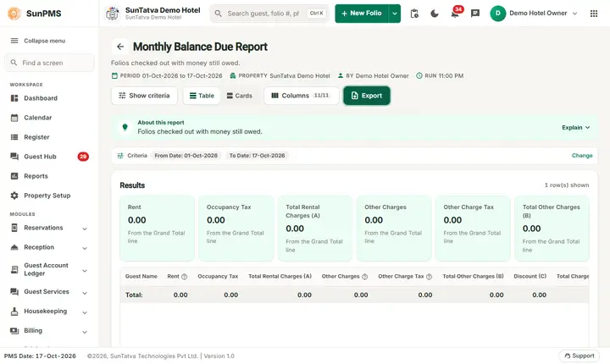610x364 pixels.
Task: Click the Guest Services module icon
Action: tap(14, 291)
